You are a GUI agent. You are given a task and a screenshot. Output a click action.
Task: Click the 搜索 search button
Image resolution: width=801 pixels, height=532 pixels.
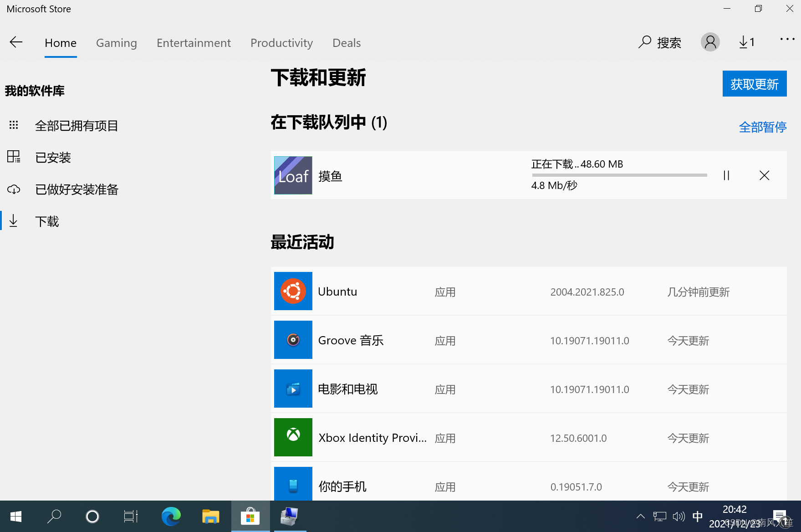coord(659,42)
